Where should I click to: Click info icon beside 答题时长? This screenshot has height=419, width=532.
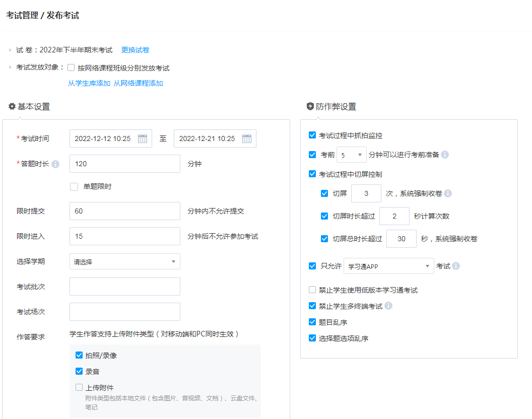tap(55, 164)
